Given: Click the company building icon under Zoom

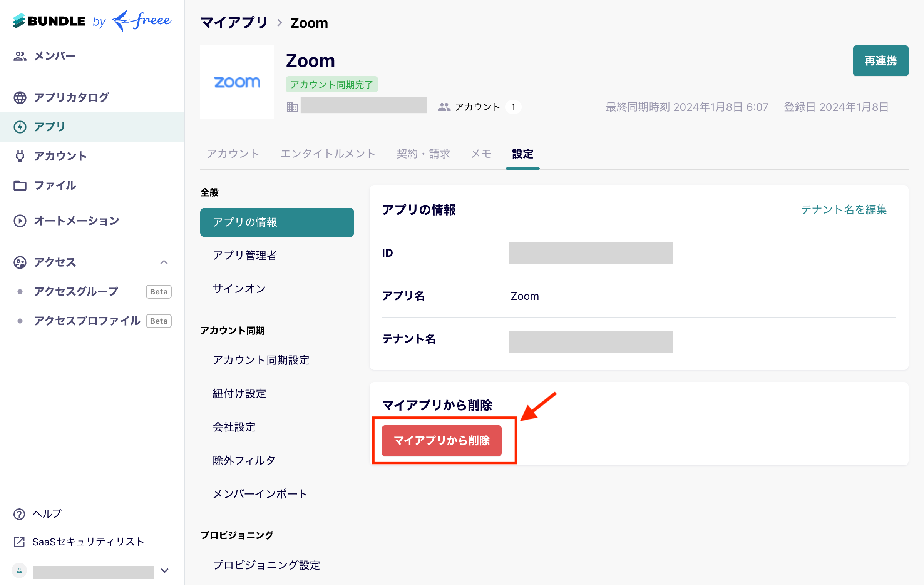Looking at the screenshot, I should 292,107.
